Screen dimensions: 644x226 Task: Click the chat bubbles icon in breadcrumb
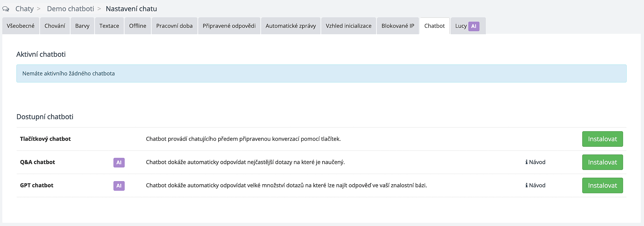click(6, 9)
